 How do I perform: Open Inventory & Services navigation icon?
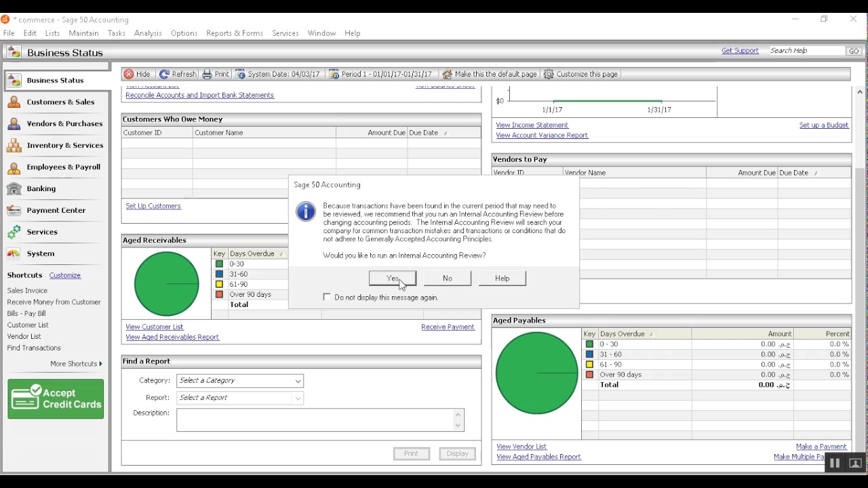(14, 145)
